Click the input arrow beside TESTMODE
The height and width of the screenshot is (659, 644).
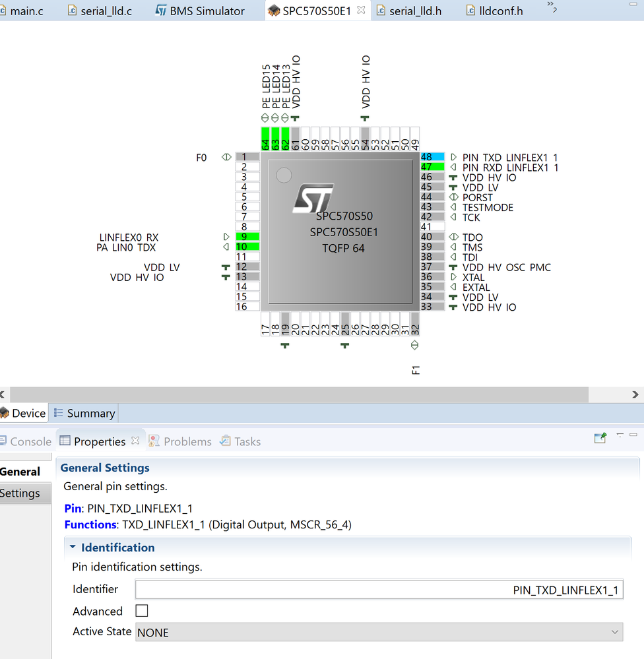453,207
